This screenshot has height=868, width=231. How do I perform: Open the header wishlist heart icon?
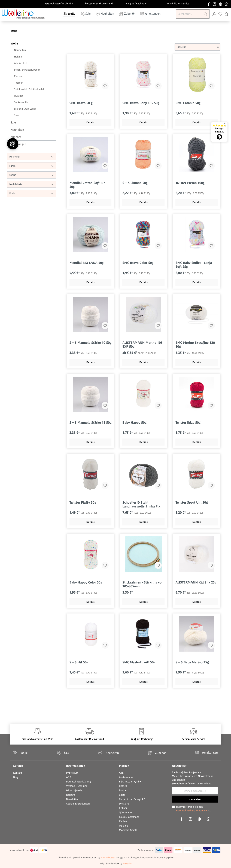[220, 14]
